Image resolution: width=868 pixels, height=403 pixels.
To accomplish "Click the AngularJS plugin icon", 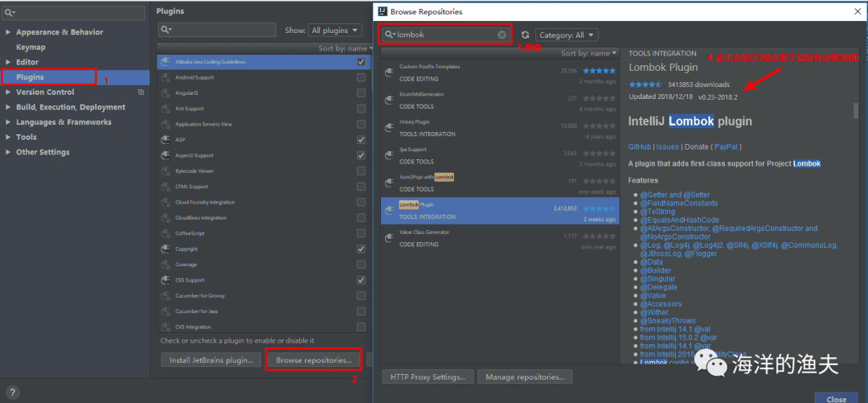I will click(x=165, y=93).
